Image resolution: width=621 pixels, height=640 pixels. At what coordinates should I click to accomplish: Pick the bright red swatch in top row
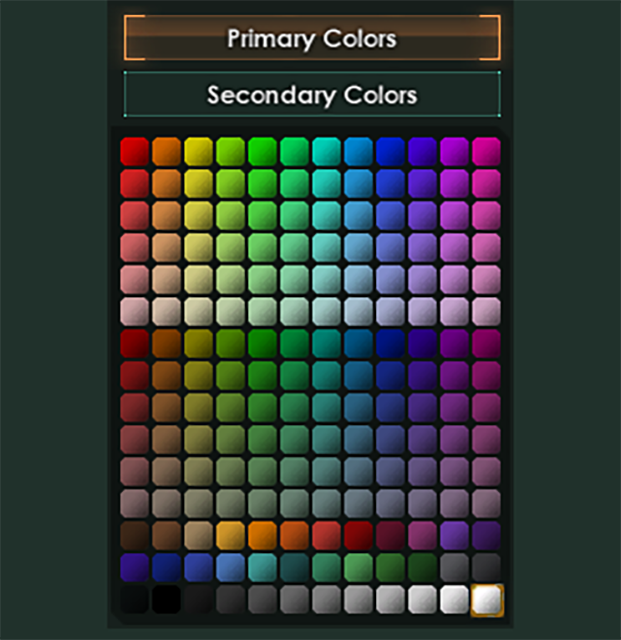134,151
